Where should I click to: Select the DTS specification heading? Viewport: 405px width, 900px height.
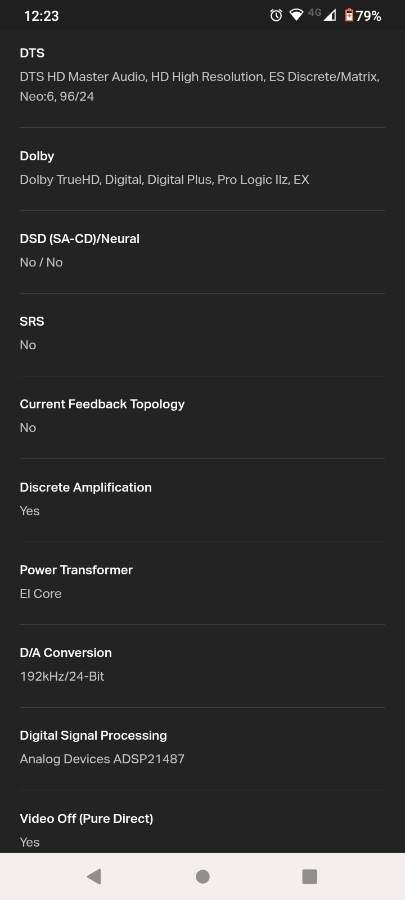point(32,53)
